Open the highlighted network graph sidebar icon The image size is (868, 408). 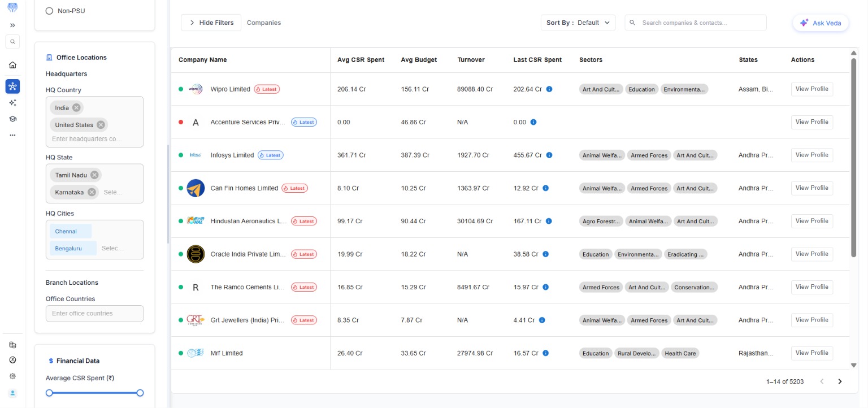point(12,86)
